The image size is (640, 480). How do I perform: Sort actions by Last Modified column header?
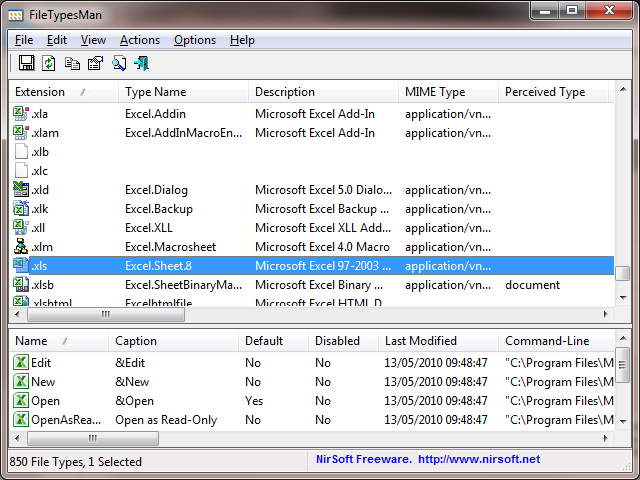(438, 341)
